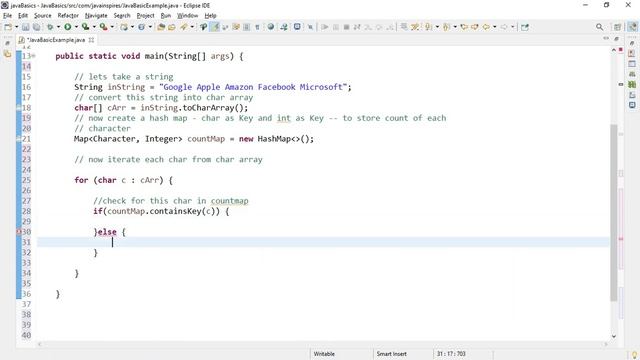
Task: Minimize the editor area
Action: coord(606,38)
